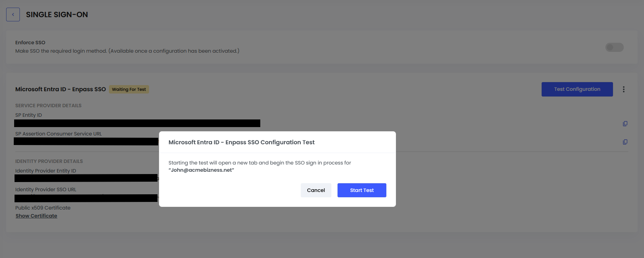The image size is (644, 258).
Task: Copy the SP Entity ID value
Action: tap(625, 124)
